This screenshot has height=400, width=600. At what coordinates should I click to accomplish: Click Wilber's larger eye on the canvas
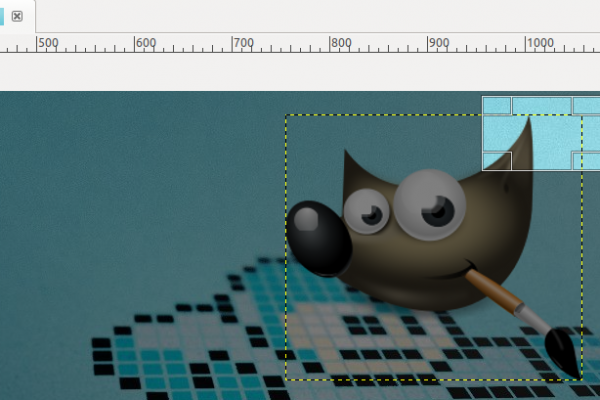[x=430, y=205]
